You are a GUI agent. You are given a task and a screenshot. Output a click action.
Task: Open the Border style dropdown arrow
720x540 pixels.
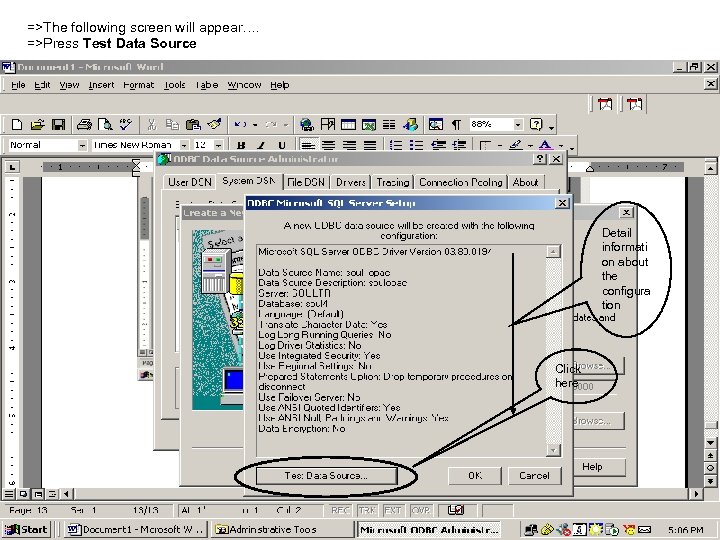(x=500, y=146)
